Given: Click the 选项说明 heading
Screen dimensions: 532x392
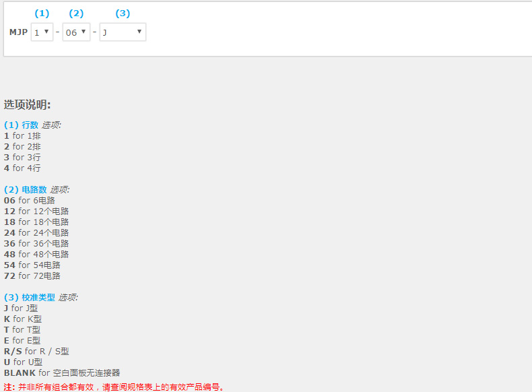Looking at the screenshot, I should (28, 104).
